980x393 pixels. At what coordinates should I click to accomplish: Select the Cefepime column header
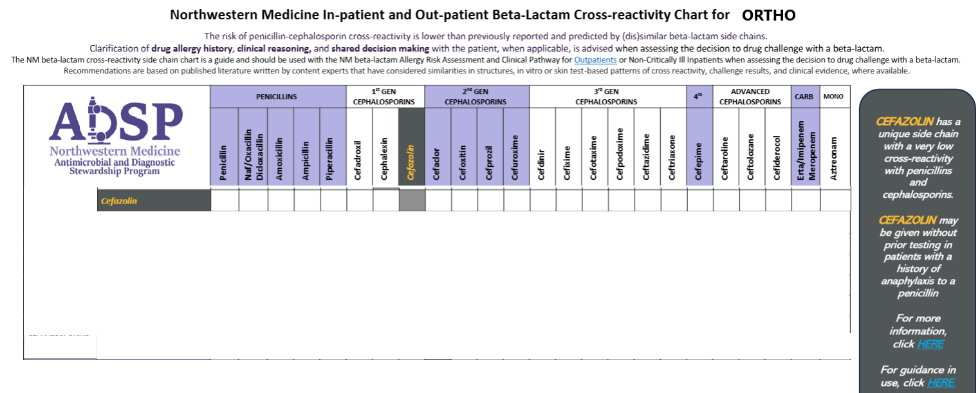tap(699, 147)
